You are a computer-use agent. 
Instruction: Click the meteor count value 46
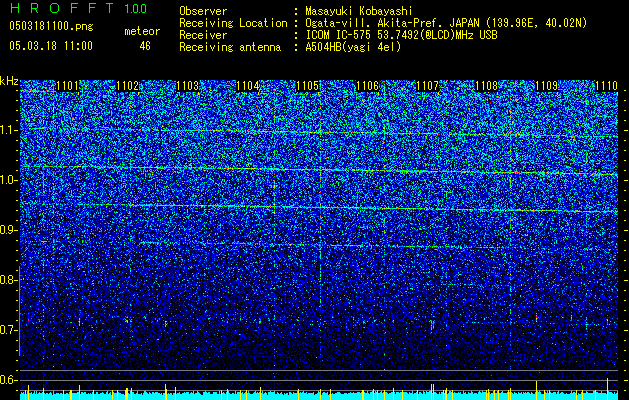click(145, 46)
